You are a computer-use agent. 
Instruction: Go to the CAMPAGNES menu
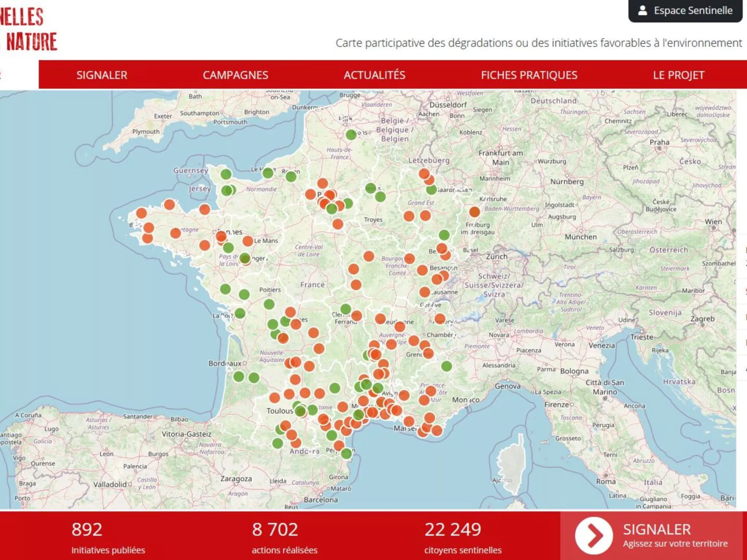(x=236, y=75)
